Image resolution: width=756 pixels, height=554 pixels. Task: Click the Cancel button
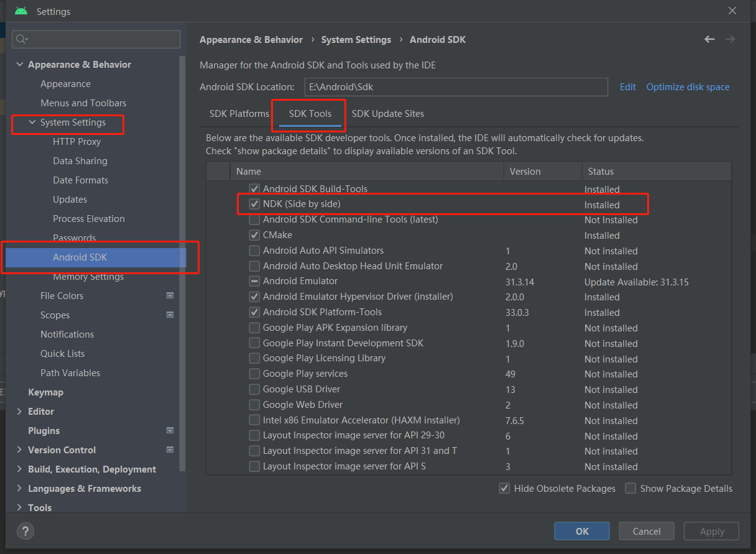[x=647, y=531]
